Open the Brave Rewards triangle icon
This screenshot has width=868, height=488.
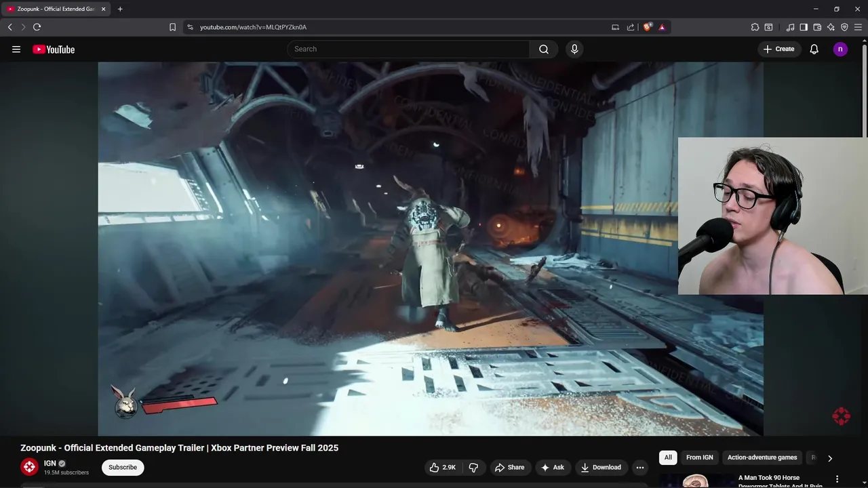point(662,27)
